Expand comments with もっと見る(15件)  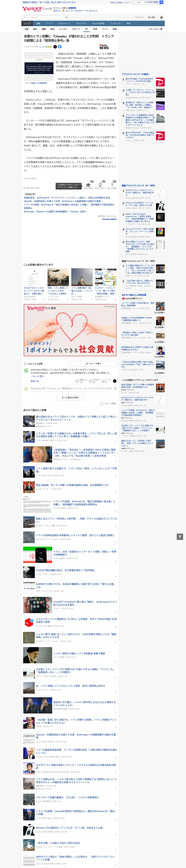click(70, 397)
